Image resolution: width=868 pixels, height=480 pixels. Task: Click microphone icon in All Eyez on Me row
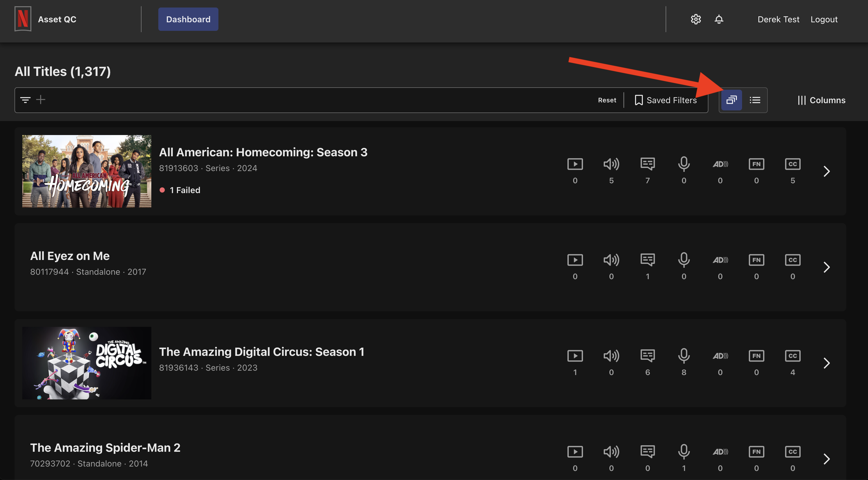684,260
